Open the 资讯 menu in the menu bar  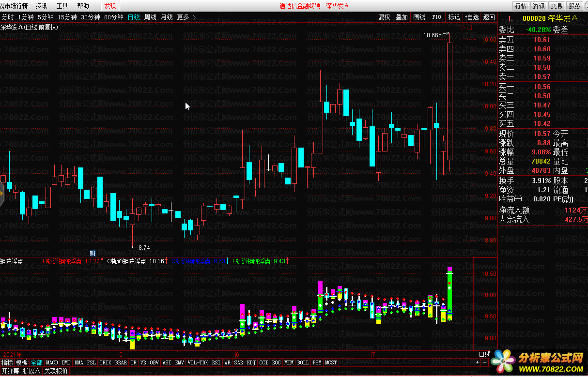click(x=41, y=6)
